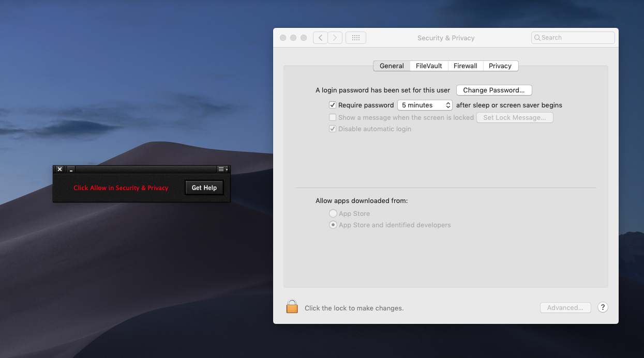The width and height of the screenshot is (644, 358).
Task: Open the Privacy tab
Action: (500, 66)
